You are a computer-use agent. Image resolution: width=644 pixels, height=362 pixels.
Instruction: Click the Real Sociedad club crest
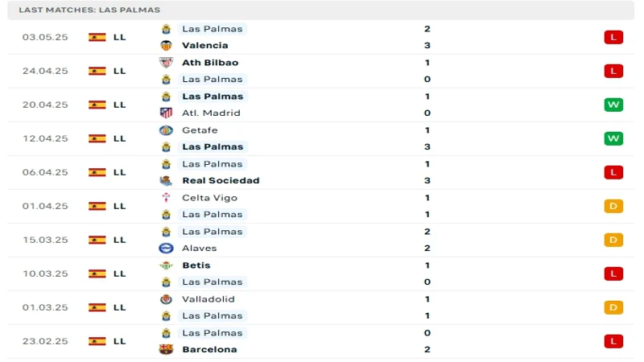[167, 180]
